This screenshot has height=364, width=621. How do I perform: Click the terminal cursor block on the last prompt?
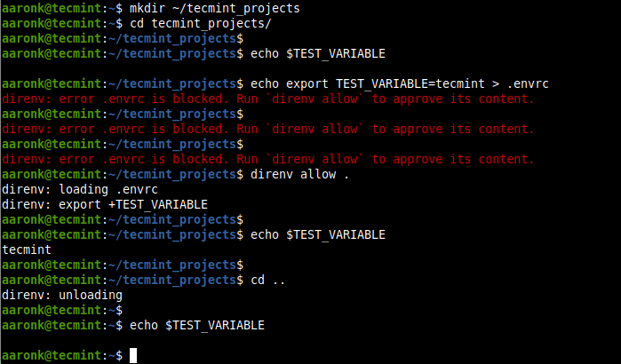click(133, 355)
